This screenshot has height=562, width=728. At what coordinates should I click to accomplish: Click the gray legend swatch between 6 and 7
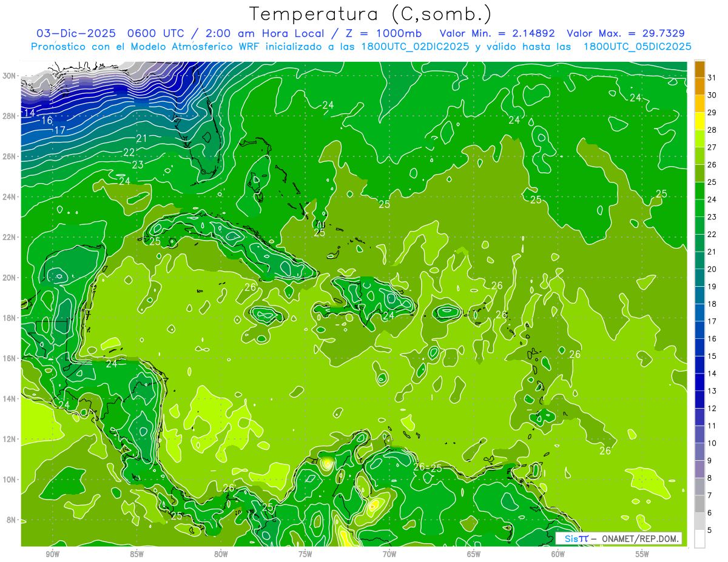tap(699, 504)
